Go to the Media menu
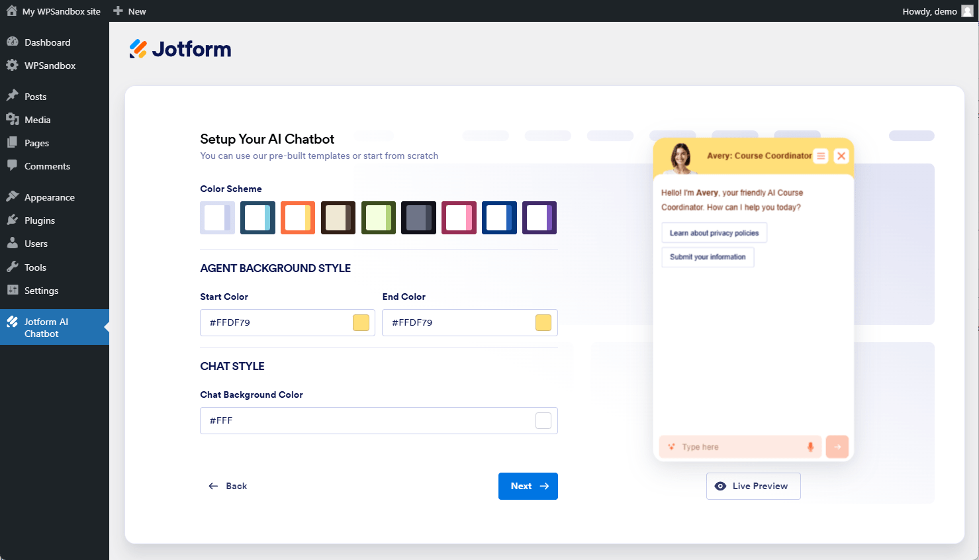Screen dimensions: 979x560 click(x=54, y=119)
